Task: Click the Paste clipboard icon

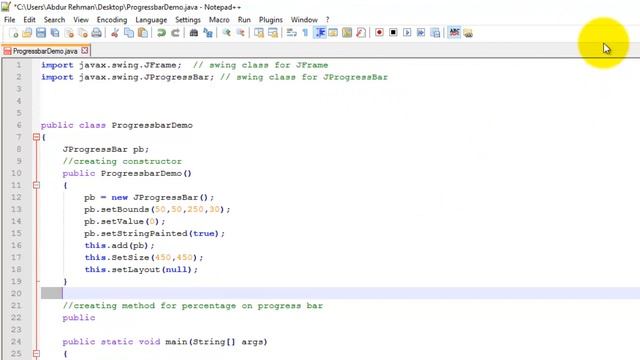Action: point(143,33)
